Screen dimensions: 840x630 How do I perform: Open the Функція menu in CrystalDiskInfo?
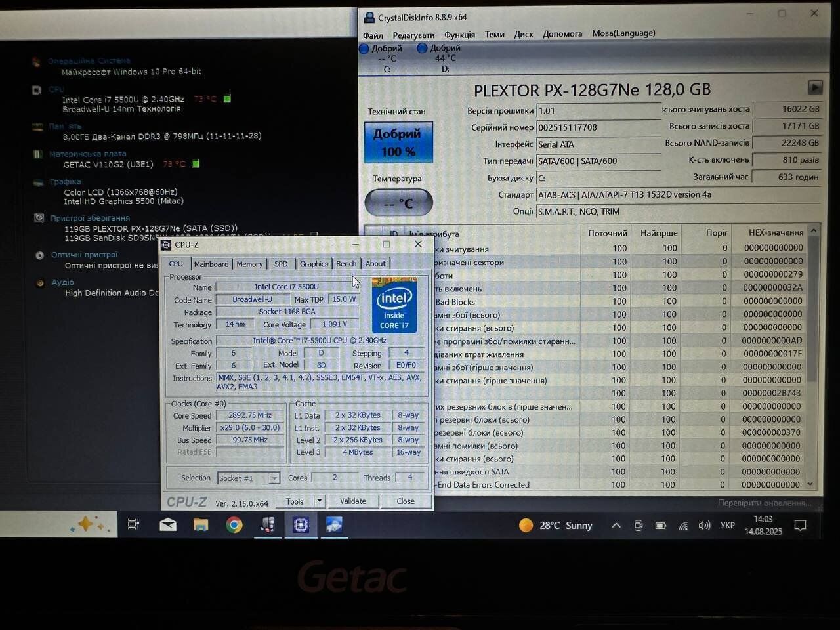pyautogui.click(x=459, y=35)
